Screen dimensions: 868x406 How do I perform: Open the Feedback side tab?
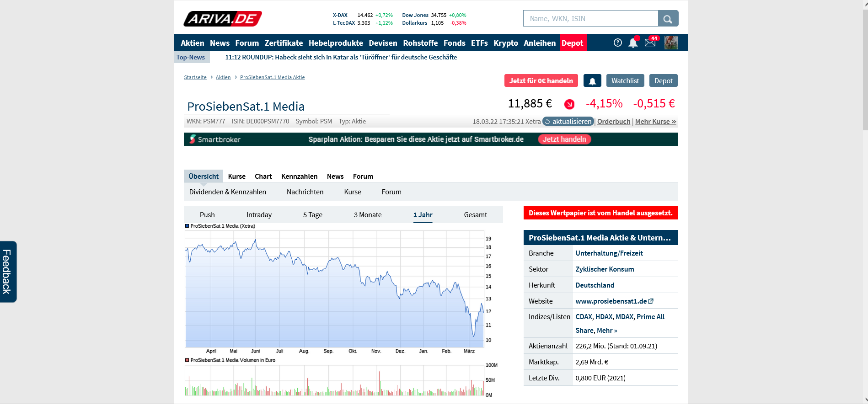click(x=8, y=272)
